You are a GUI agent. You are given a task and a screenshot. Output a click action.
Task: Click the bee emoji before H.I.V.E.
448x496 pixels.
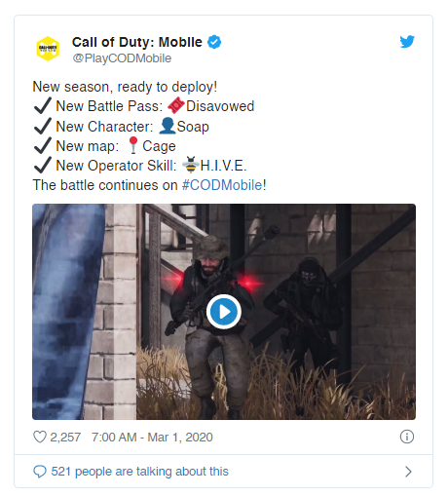(191, 165)
